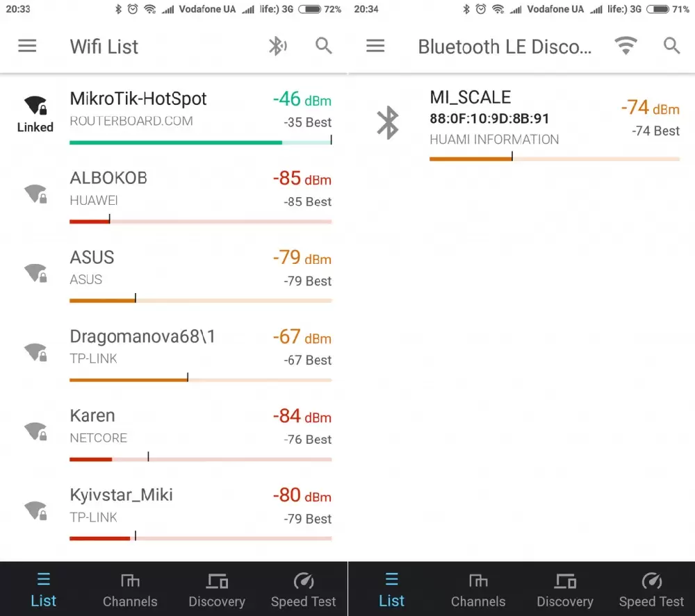Tap HUAMI INFORMATION vendor label
Image resolution: width=695 pixels, height=616 pixels.
494,140
